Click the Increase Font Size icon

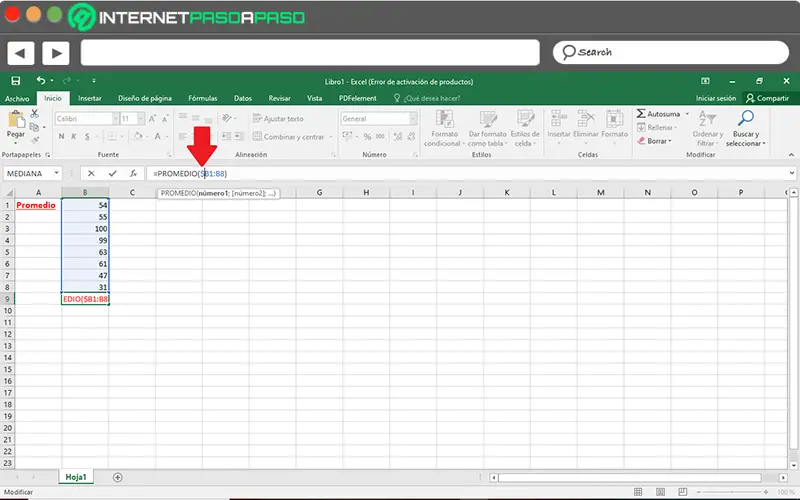[152, 119]
